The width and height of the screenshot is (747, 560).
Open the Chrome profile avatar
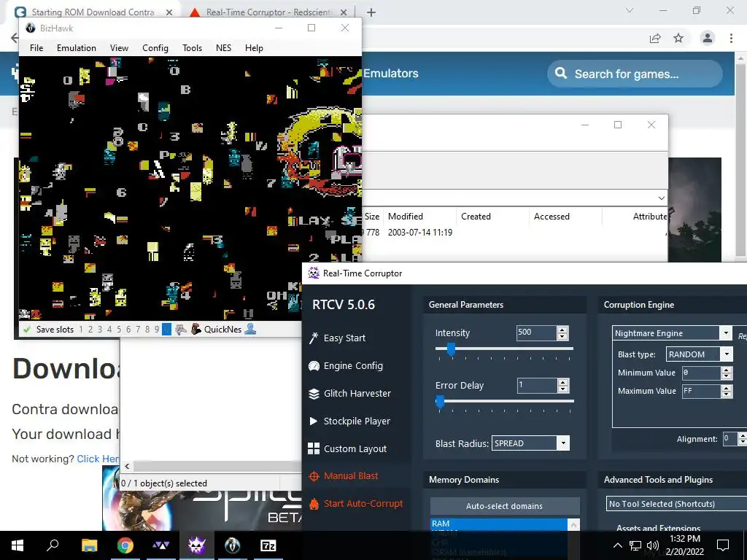708,38
